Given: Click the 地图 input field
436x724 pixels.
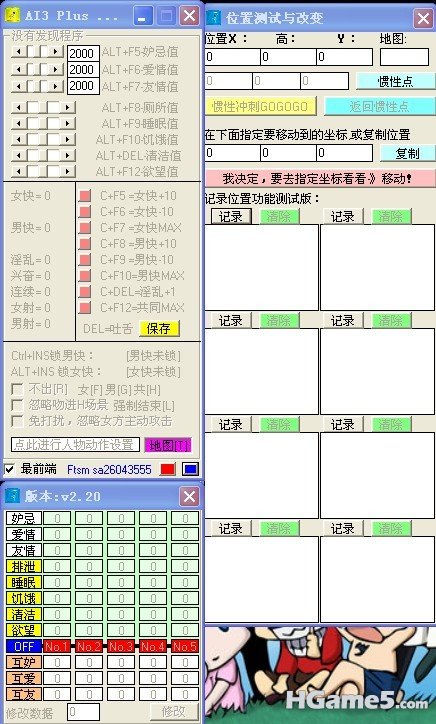Looking at the screenshot, I should coord(405,57).
